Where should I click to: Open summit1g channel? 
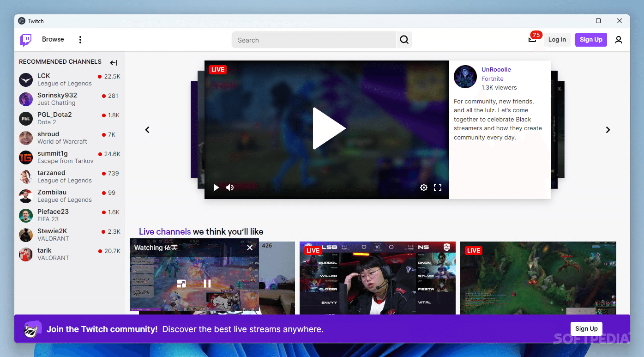pos(69,157)
